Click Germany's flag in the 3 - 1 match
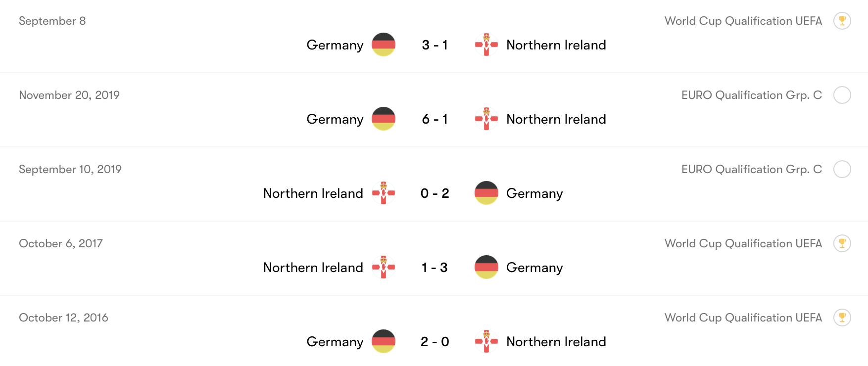 point(384,45)
